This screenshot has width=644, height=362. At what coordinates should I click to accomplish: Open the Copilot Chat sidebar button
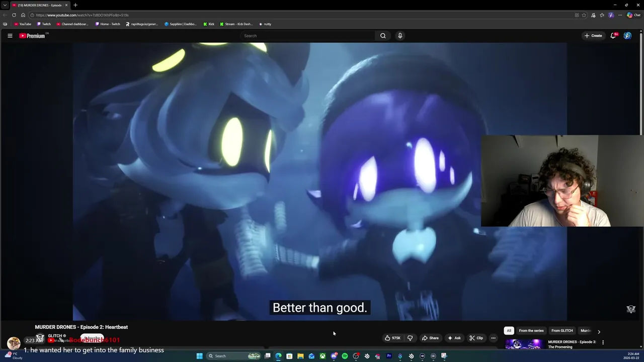tap(633, 15)
